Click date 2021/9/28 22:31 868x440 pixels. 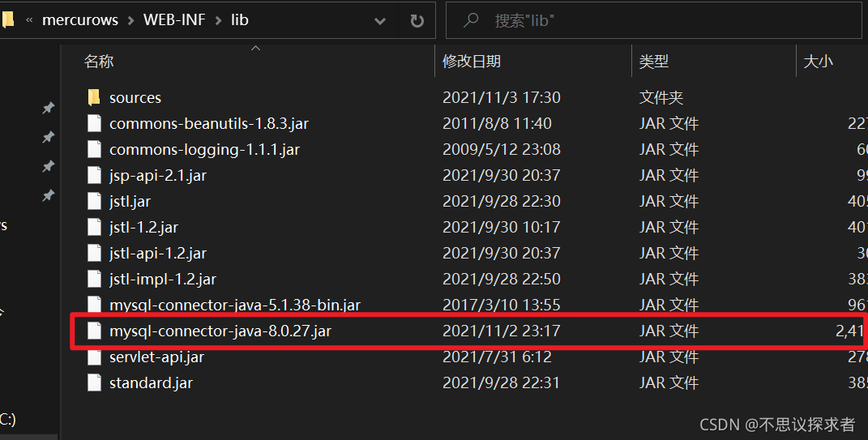pos(502,383)
